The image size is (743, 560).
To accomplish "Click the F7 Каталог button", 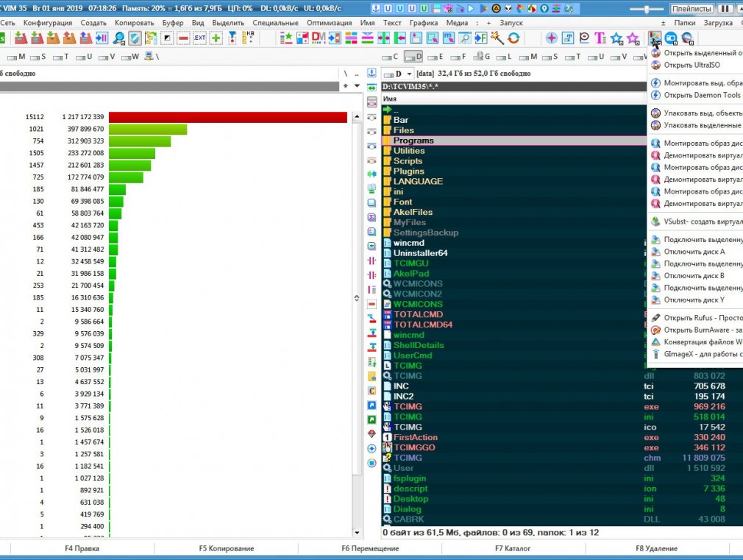I will (x=513, y=548).
